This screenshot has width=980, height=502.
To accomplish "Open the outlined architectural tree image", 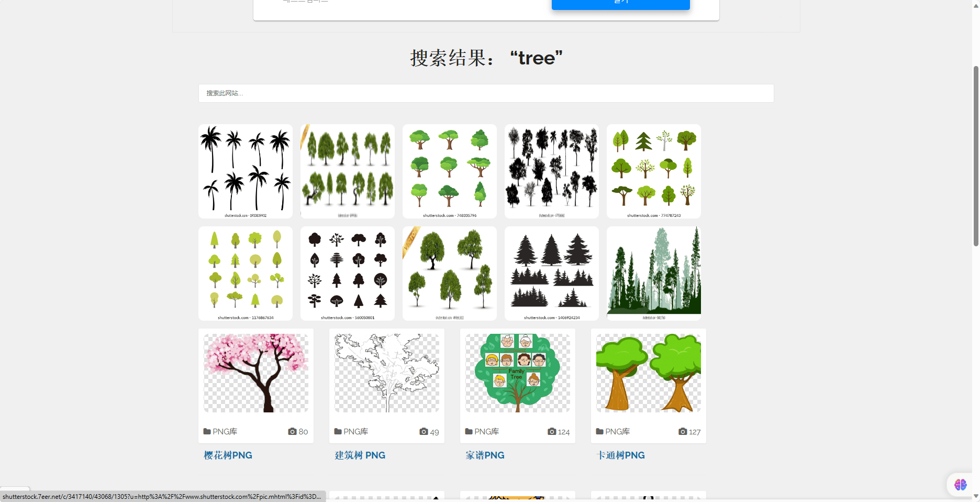I will pos(387,373).
